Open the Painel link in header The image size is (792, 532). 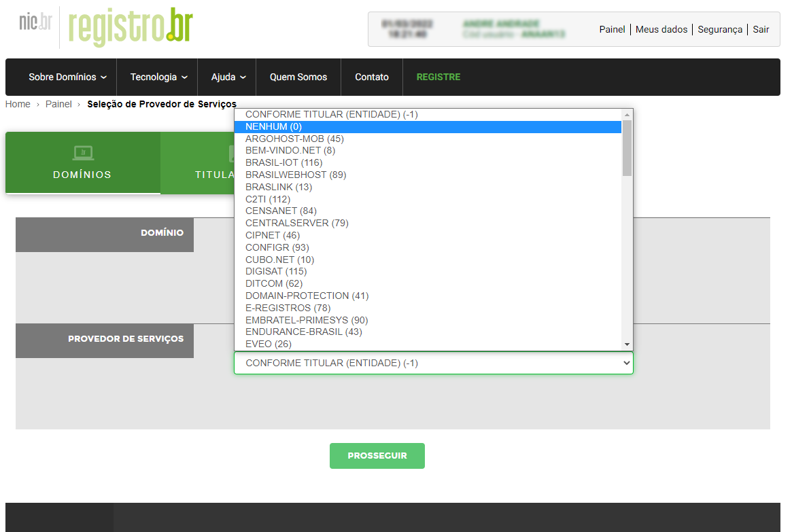[x=612, y=29]
